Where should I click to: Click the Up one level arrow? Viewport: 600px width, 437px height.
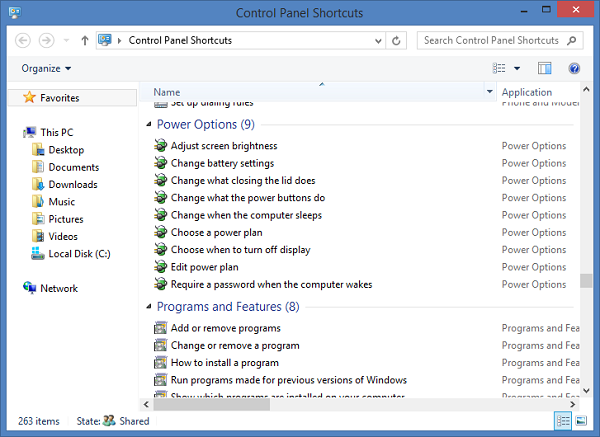84,41
